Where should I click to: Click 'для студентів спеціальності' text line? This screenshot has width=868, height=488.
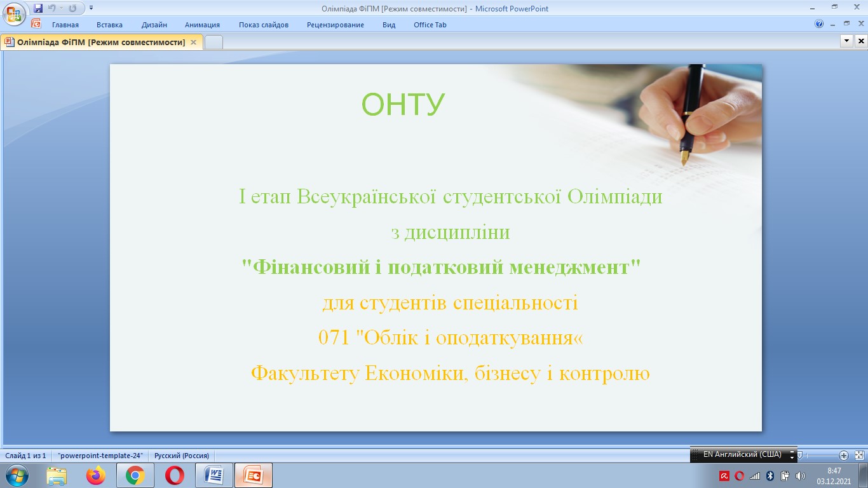coord(451,302)
